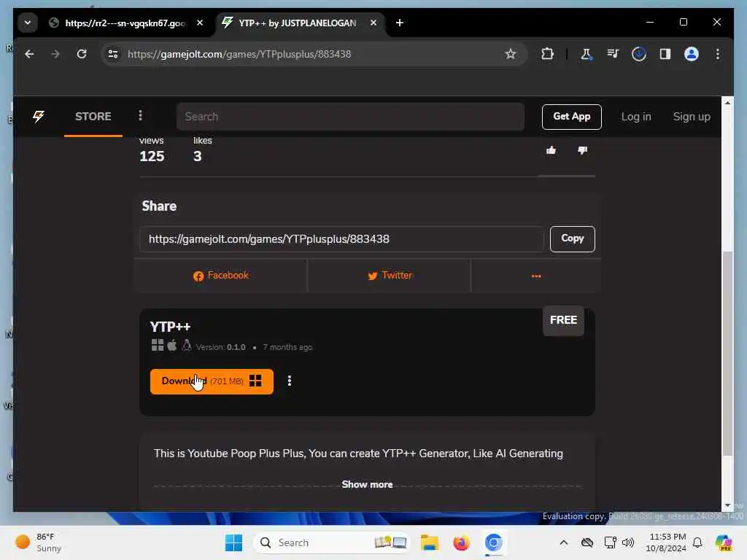The image size is (747, 560).
Task: Go back to previous page
Action: (29, 54)
